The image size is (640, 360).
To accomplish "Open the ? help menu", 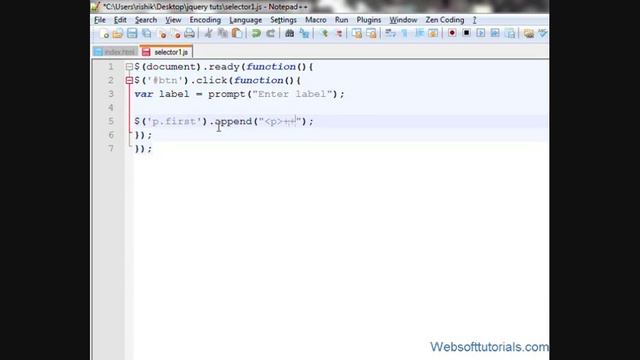I will [474, 20].
